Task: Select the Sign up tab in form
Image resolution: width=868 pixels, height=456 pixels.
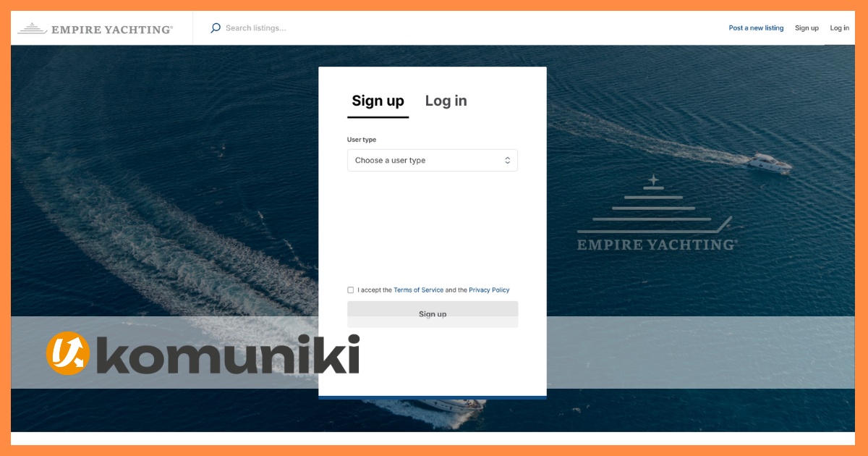Action: click(378, 101)
